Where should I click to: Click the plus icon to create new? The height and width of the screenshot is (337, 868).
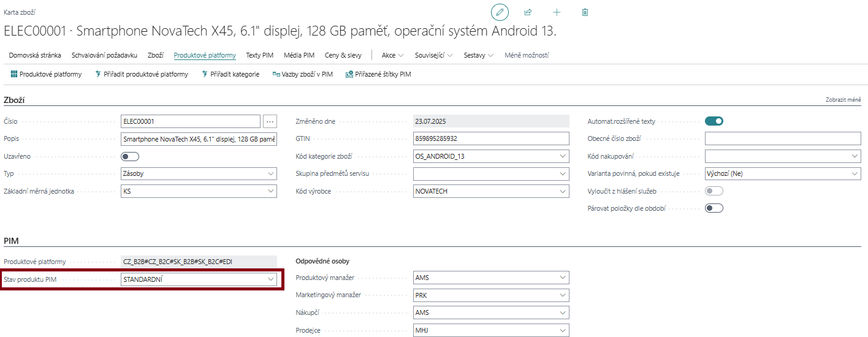point(557,12)
